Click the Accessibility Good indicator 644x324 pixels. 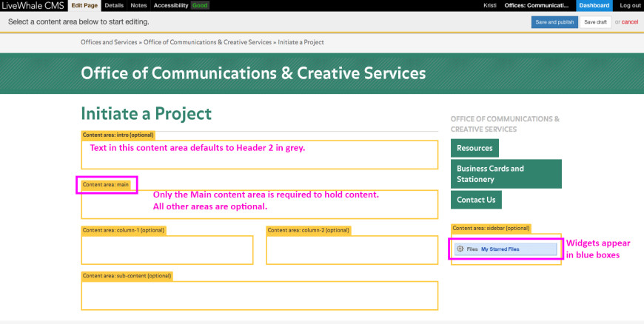coord(181,5)
